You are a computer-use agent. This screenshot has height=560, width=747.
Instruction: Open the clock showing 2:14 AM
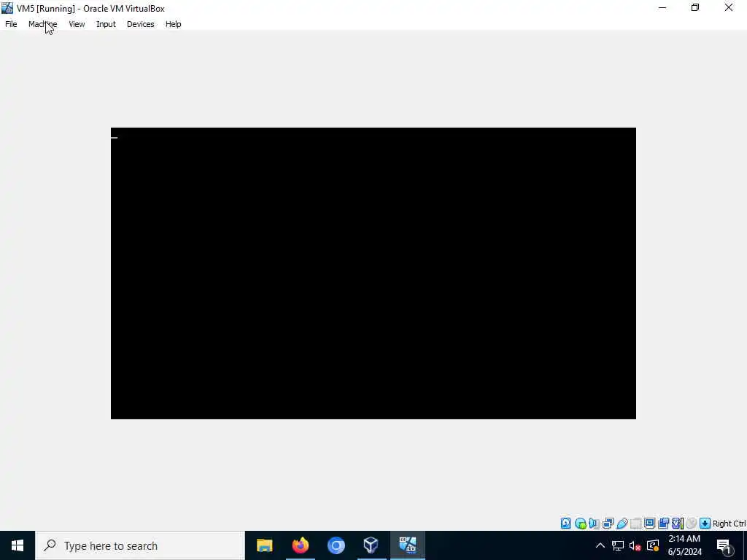pos(684,545)
